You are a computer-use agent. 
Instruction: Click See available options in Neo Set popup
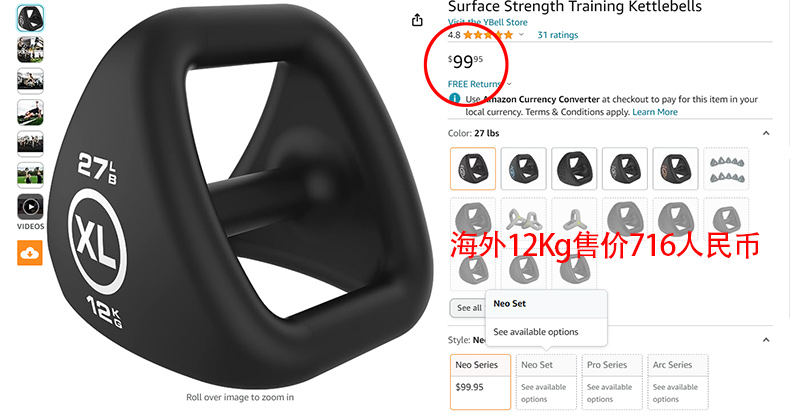536,332
